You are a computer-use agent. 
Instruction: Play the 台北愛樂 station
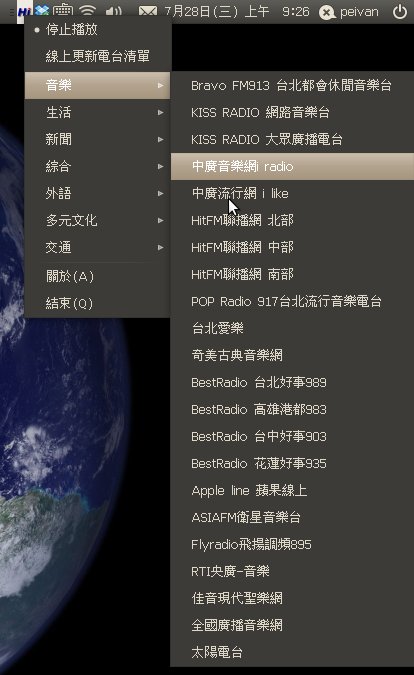(292, 328)
